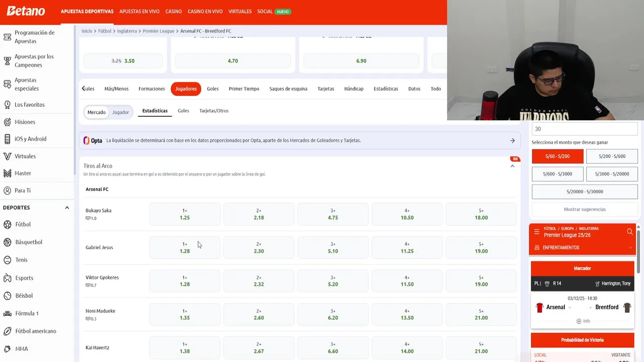The width and height of the screenshot is (644, 362).
Task: Select the S/20000 - S/30000 winning range
Action: [585, 192]
